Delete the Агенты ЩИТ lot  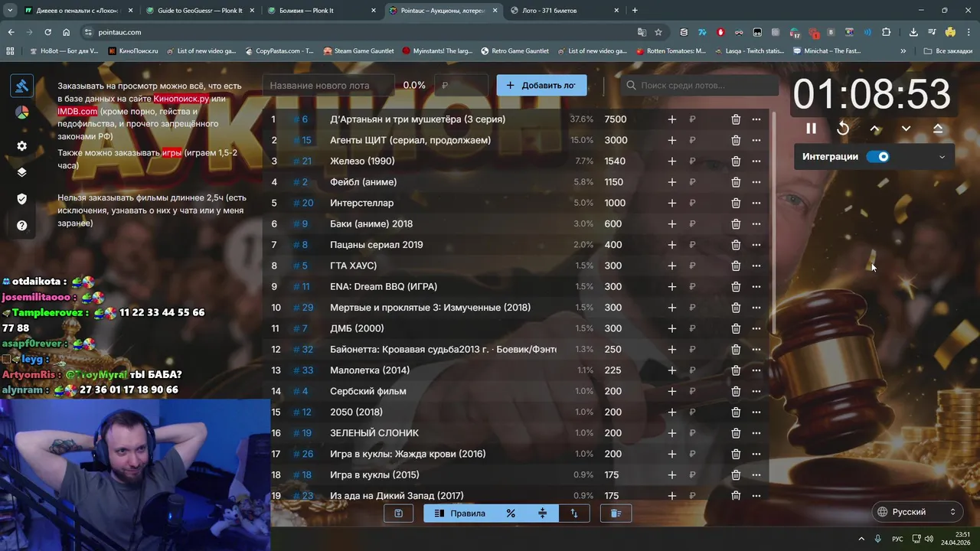coord(736,140)
